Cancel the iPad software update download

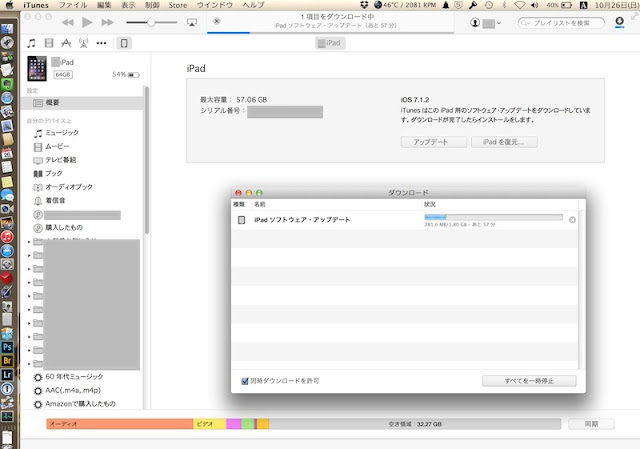(x=572, y=220)
